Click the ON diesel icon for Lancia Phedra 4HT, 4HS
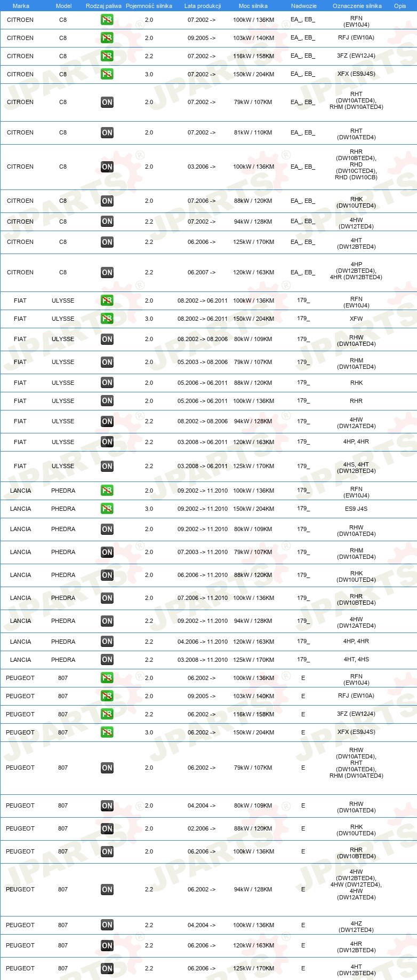This screenshot has height=980, width=417. 107,660
